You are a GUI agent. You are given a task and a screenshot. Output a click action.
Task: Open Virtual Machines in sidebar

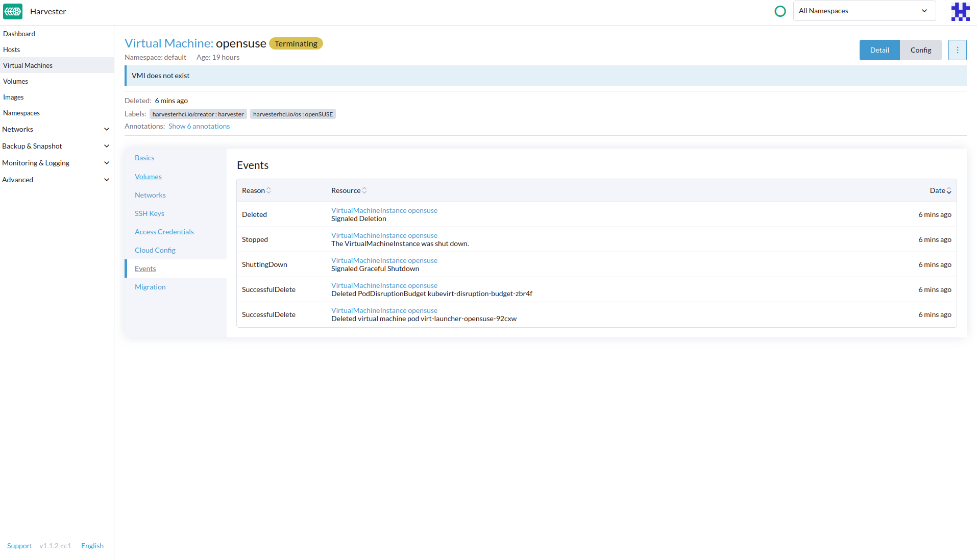click(57, 65)
